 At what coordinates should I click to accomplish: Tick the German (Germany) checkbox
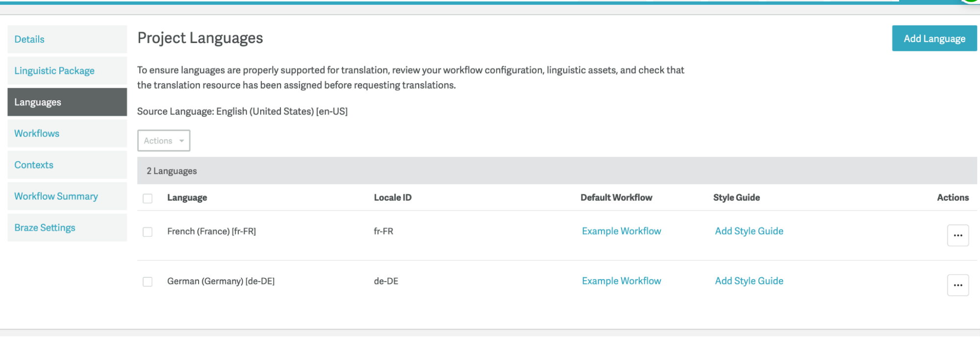click(x=148, y=282)
